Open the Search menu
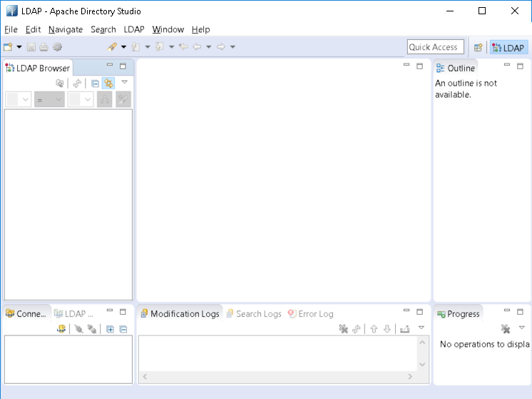Screen dimensions: 532x399 click(x=103, y=29)
